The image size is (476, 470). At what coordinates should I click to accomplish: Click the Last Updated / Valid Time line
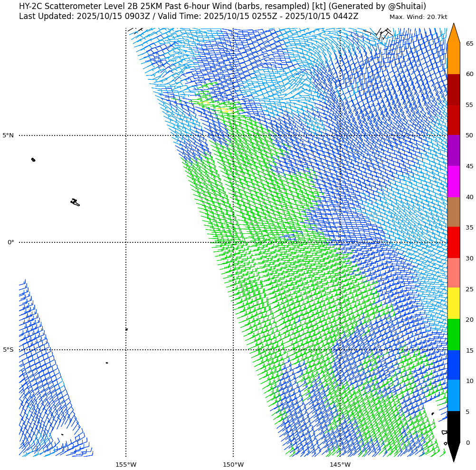pos(189,16)
